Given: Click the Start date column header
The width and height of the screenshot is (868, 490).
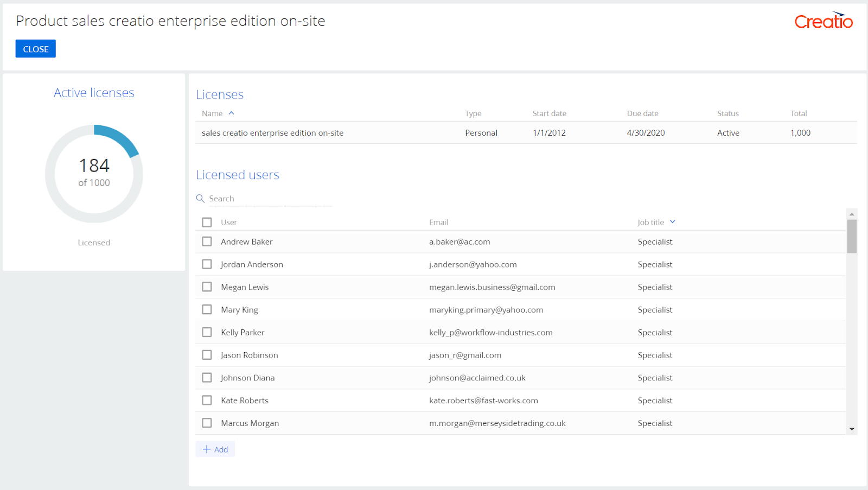Looking at the screenshot, I should [x=550, y=113].
